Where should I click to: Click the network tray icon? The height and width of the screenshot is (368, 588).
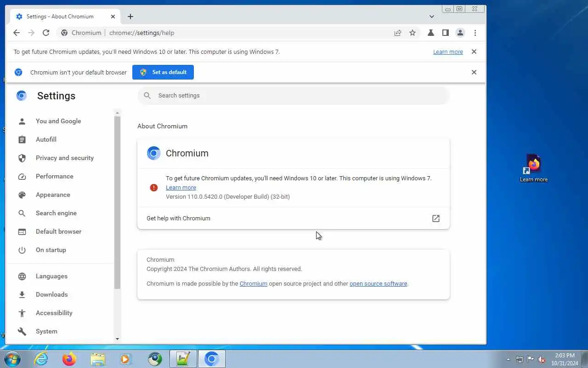point(520,359)
